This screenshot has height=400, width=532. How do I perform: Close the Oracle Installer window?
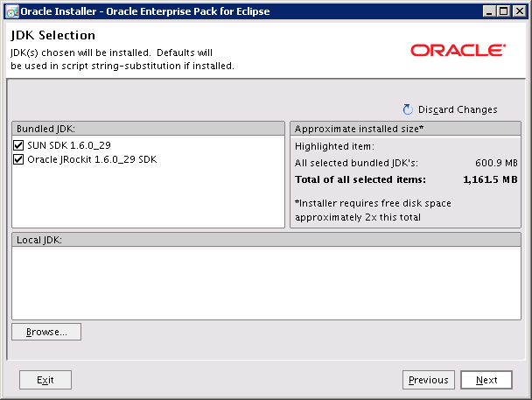520,11
